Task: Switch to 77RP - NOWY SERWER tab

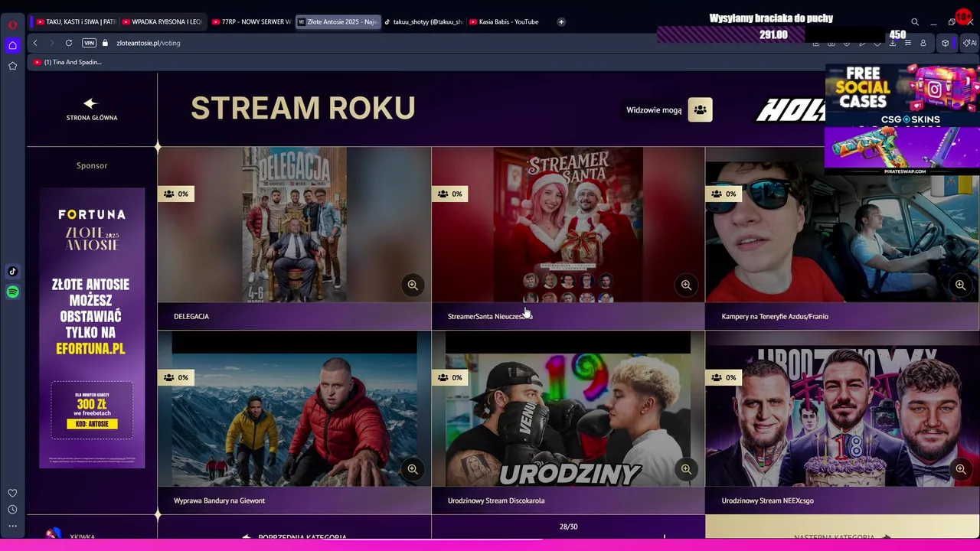Action: 251,21
